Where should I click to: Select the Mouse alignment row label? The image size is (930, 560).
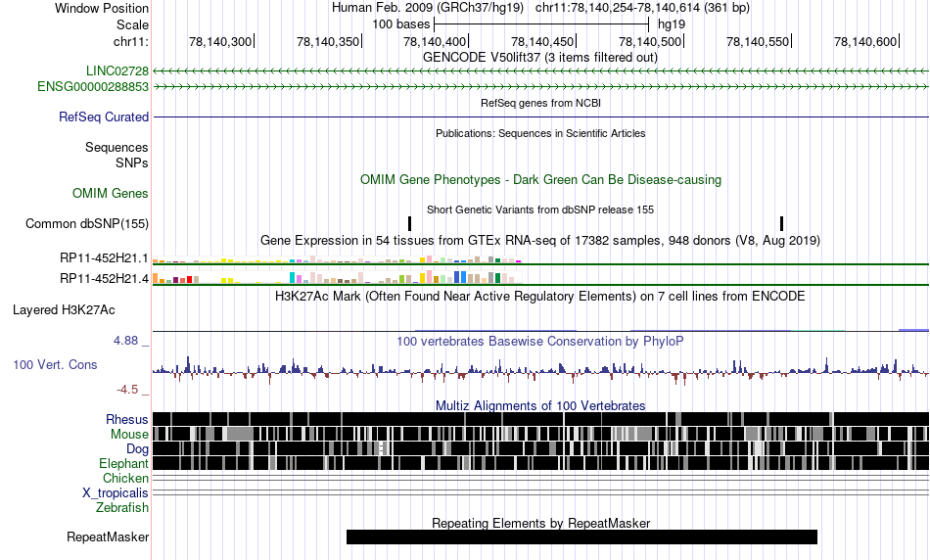click(x=129, y=435)
